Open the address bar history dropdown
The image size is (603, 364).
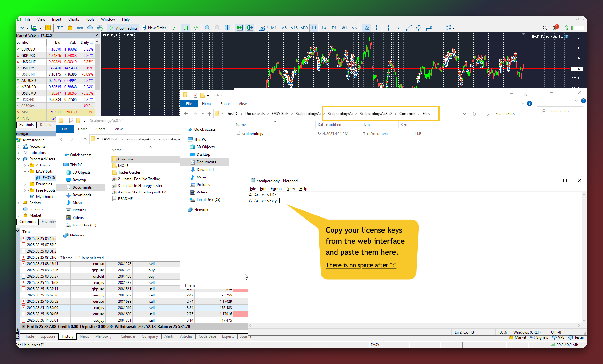[x=464, y=114]
